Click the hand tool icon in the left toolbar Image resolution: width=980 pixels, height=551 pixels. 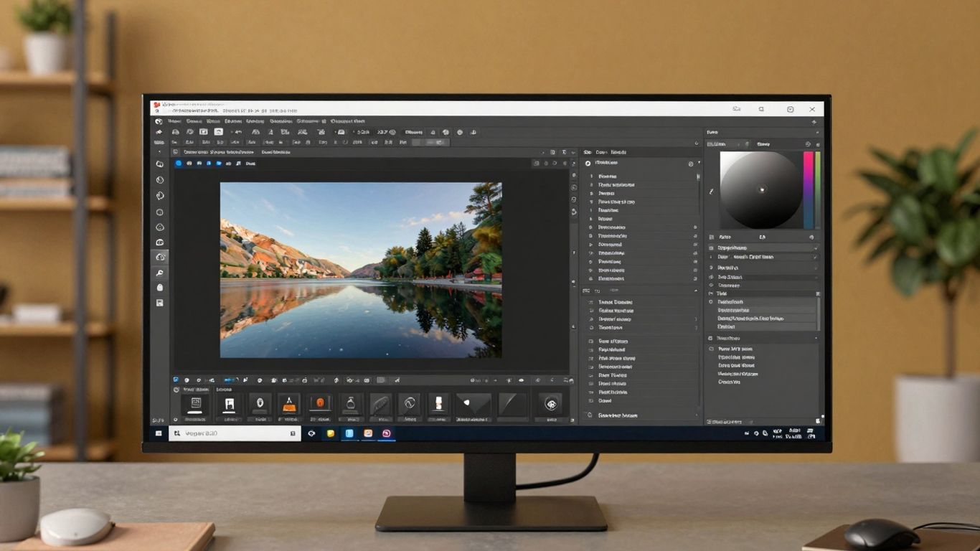(x=159, y=257)
